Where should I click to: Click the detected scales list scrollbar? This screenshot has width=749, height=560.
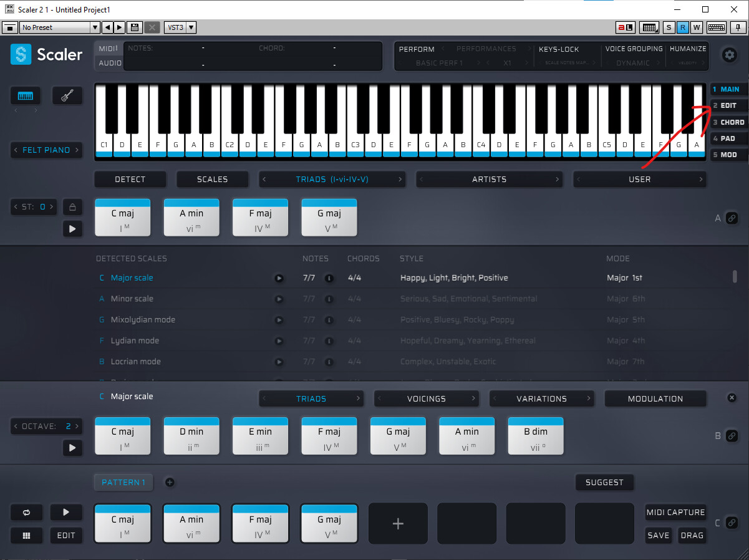[735, 277]
